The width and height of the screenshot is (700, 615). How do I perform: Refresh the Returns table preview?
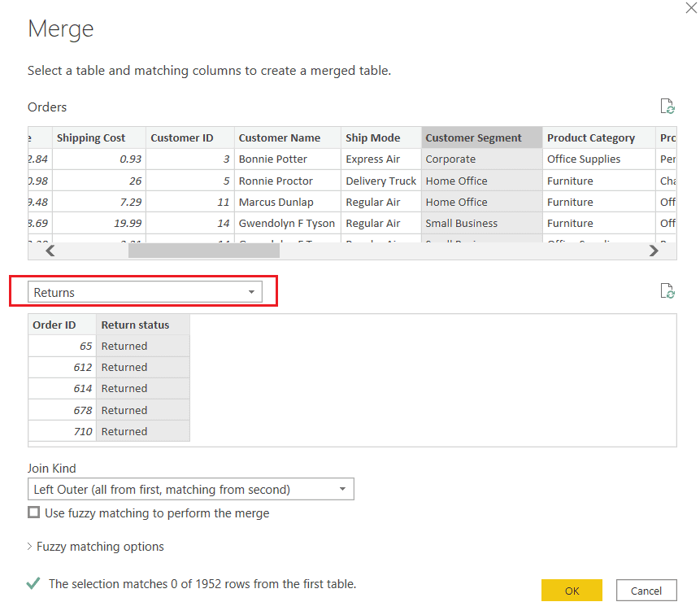[x=667, y=290]
